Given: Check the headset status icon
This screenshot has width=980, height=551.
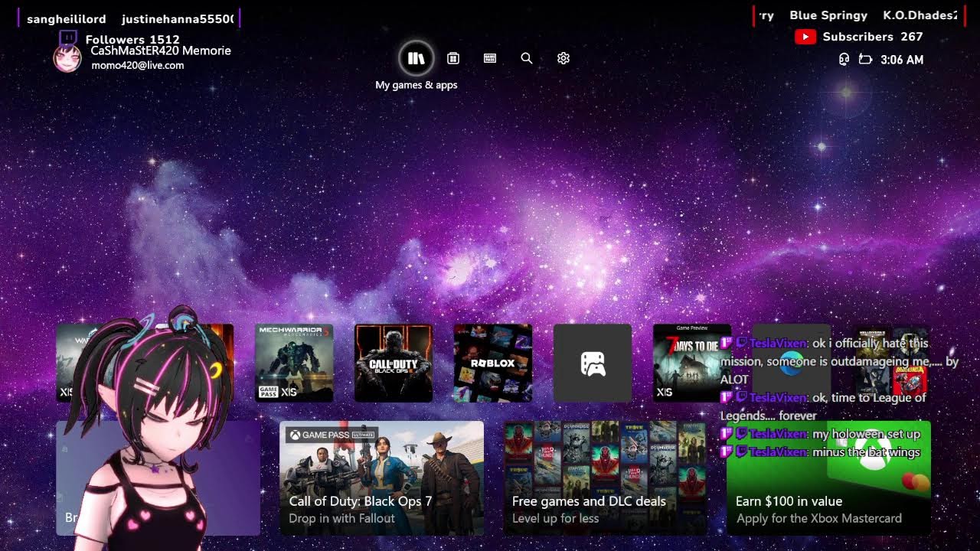Looking at the screenshot, I should (x=844, y=60).
